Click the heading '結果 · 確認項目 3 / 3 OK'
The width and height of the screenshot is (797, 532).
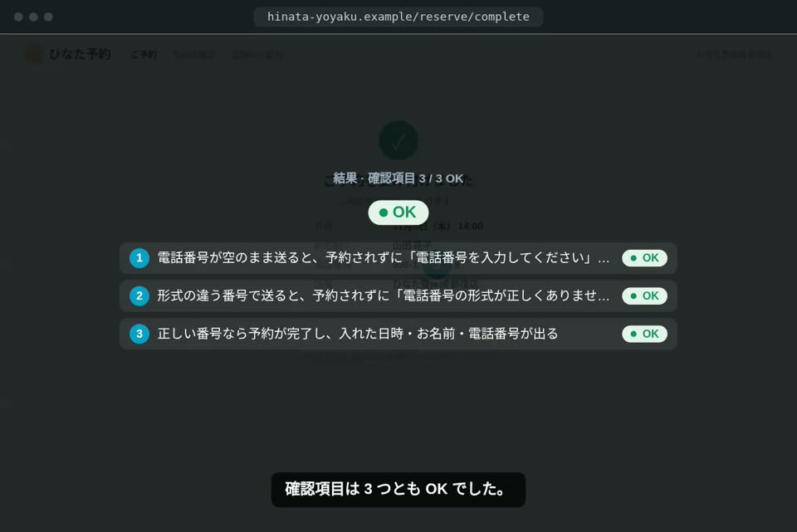click(x=398, y=178)
